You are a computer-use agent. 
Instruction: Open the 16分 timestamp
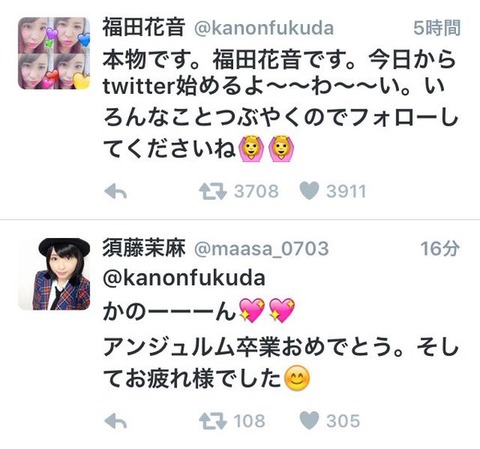(440, 249)
